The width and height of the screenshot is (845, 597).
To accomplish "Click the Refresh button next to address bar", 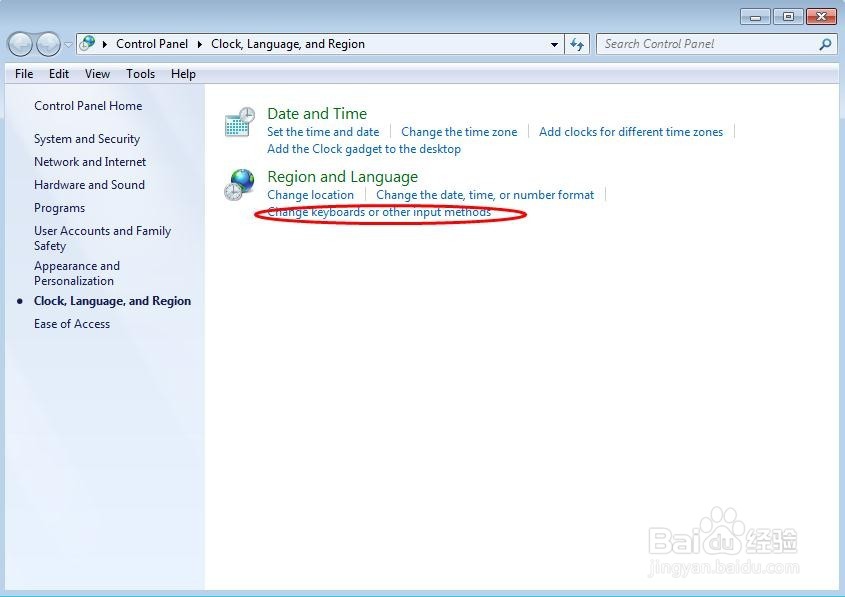I will [577, 44].
